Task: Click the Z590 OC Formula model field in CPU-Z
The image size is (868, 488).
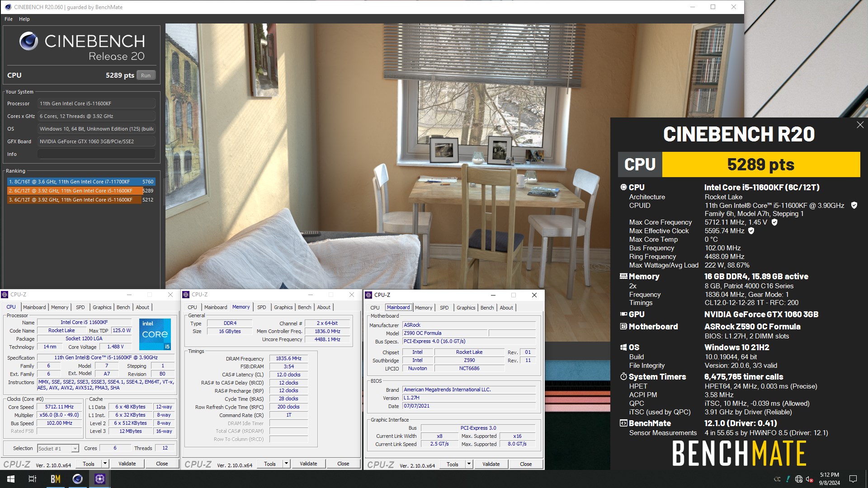Action: [x=445, y=333]
